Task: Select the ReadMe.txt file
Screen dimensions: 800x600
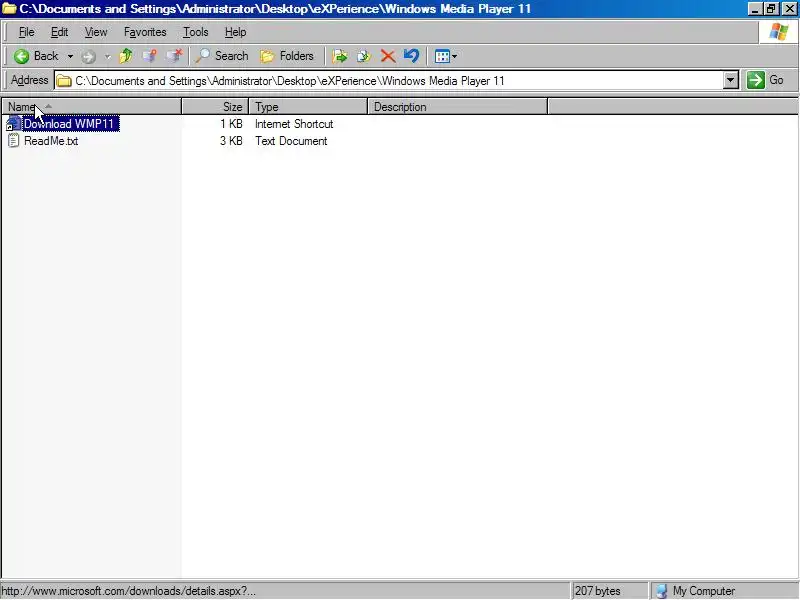Action: [x=51, y=141]
